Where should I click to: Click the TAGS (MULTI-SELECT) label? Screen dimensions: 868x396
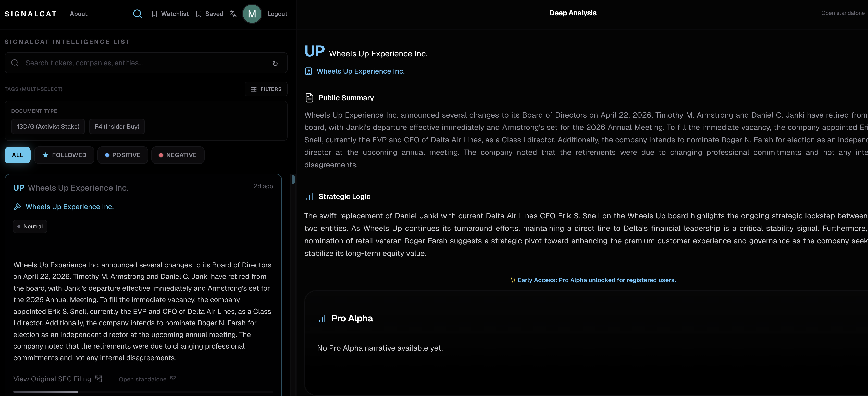click(x=34, y=89)
